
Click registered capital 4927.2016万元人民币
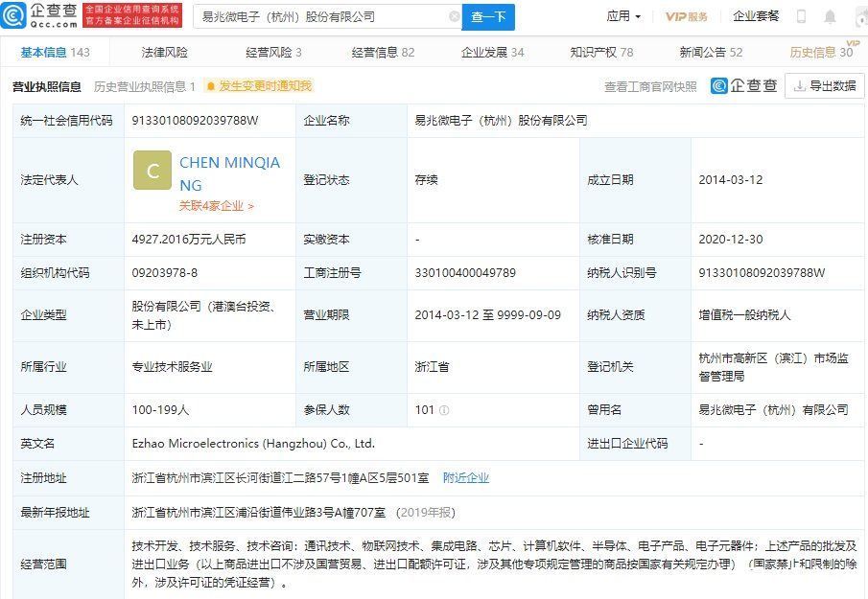point(189,240)
